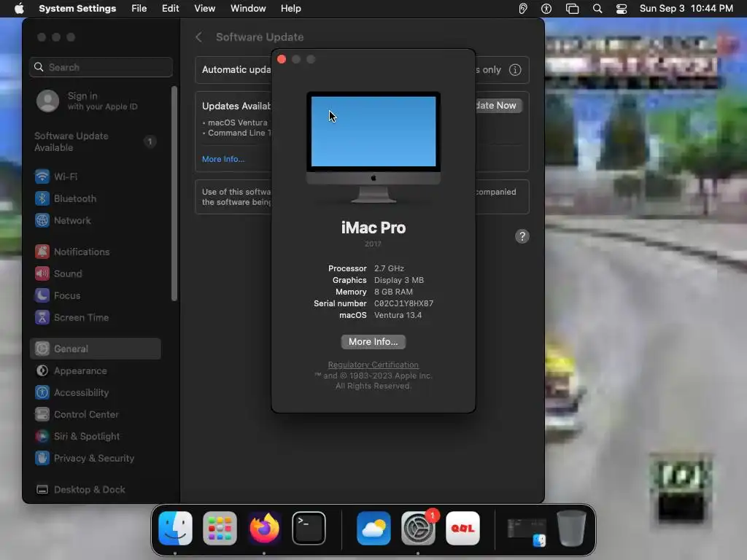Open Bluetooth icon in sidebar
Image resolution: width=747 pixels, height=560 pixels.
(x=42, y=198)
